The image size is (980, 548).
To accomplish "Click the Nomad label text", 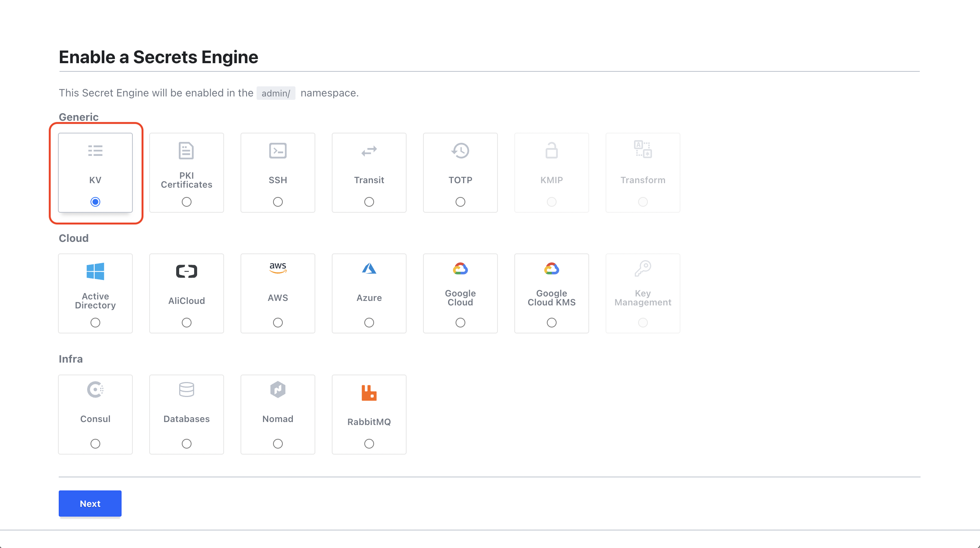I will point(278,419).
